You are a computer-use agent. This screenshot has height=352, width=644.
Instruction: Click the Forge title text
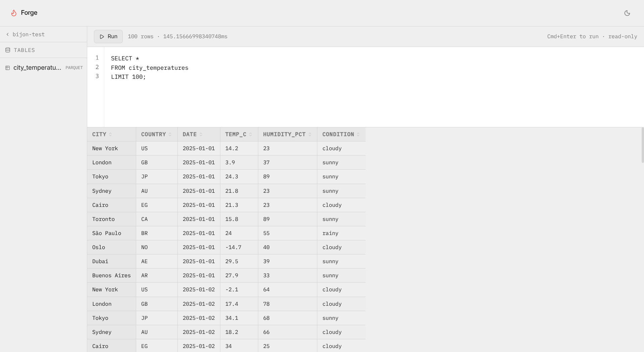pos(29,13)
